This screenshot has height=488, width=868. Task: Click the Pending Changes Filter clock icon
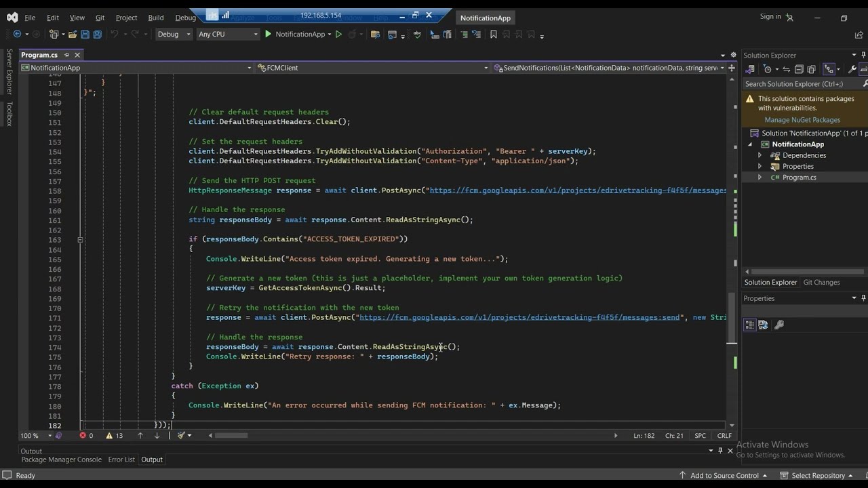[768, 69]
